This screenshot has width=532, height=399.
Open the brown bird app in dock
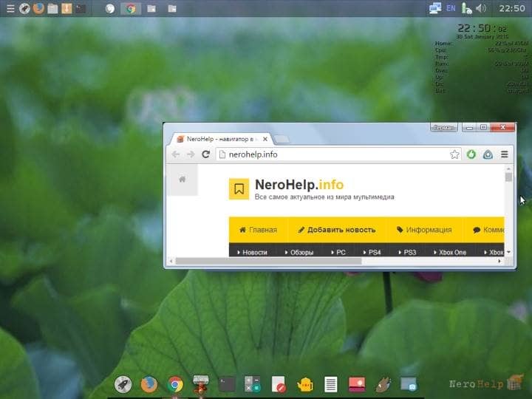point(383,384)
